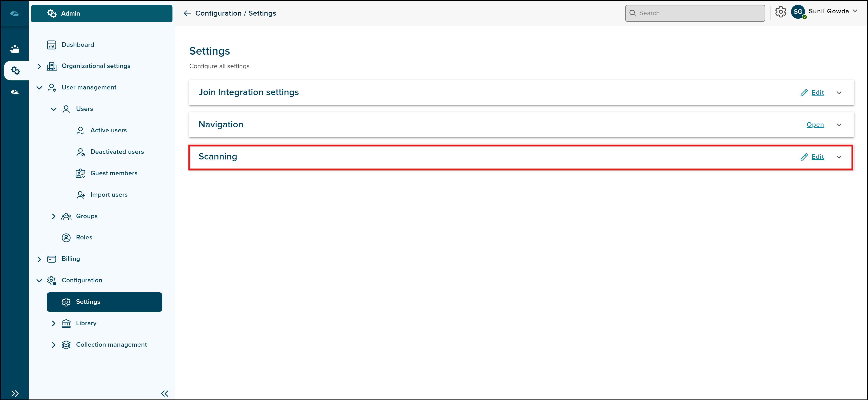
Task: Collapse the User management section
Action: click(x=39, y=88)
